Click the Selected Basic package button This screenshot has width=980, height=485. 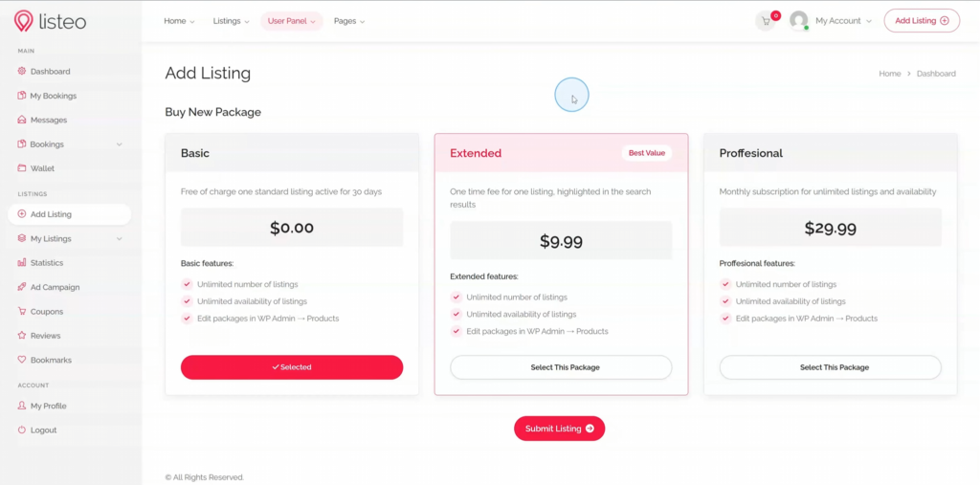coord(292,367)
